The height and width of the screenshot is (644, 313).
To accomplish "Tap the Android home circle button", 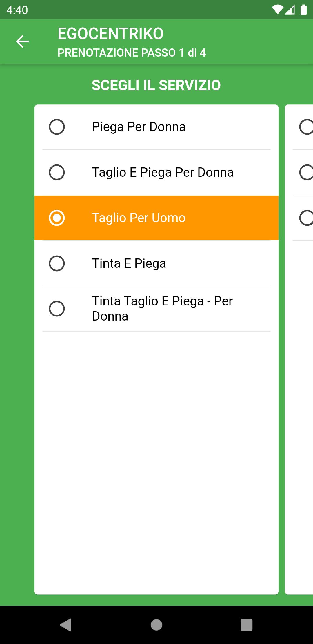I will [x=156, y=625].
